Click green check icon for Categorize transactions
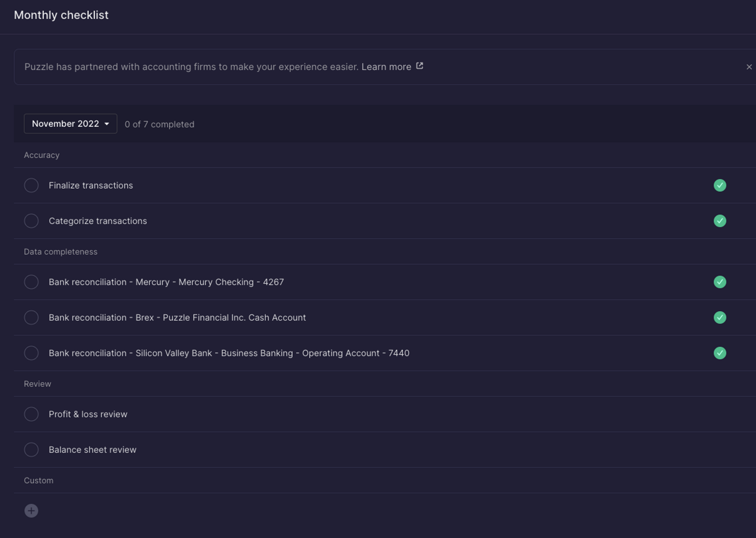This screenshot has height=538, width=756. click(x=720, y=221)
